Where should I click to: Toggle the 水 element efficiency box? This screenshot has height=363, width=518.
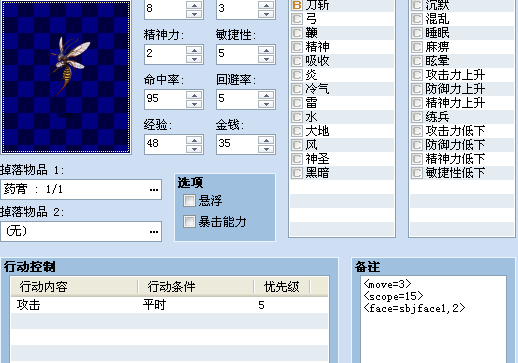297,117
